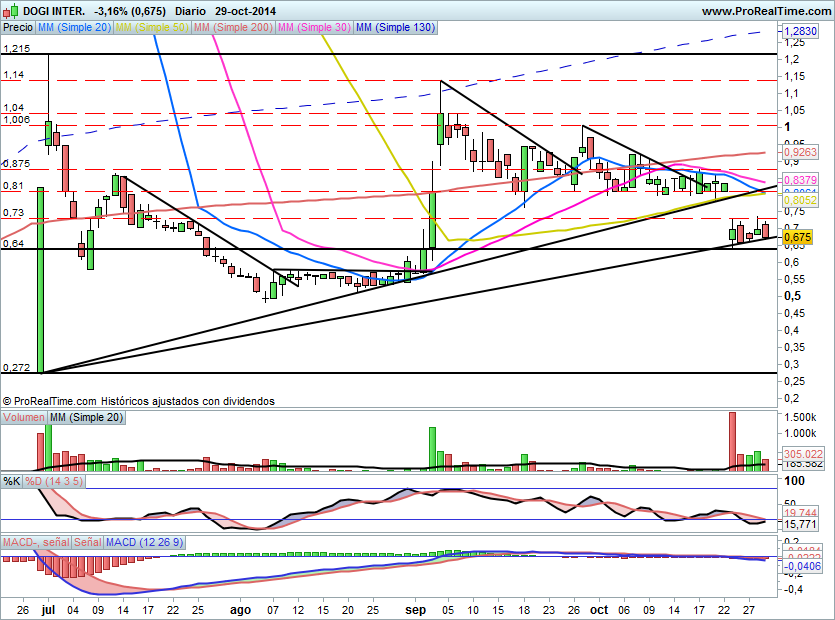Click the 1.500k volume axis label

point(801,417)
